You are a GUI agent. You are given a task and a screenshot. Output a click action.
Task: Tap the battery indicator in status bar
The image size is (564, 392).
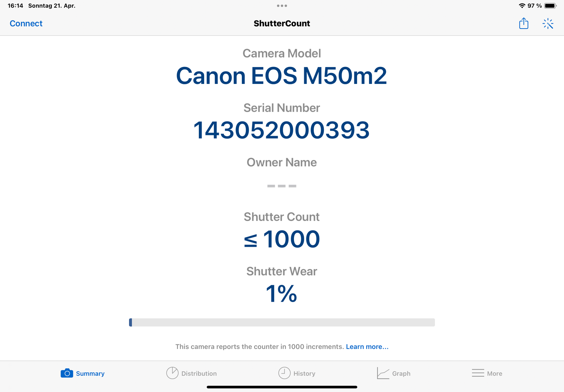coord(550,6)
